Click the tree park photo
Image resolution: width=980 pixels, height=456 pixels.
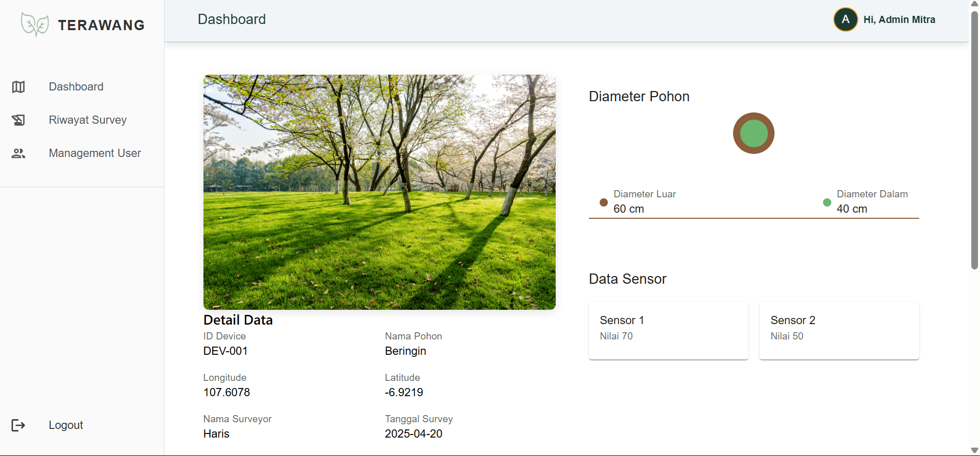tap(379, 192)
